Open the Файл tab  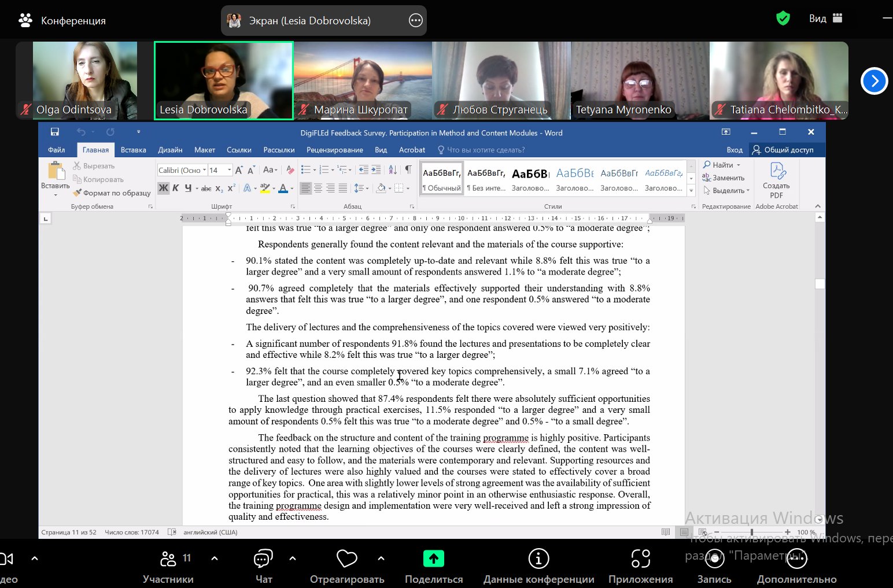pyautogui.click(x=56, y=150)
